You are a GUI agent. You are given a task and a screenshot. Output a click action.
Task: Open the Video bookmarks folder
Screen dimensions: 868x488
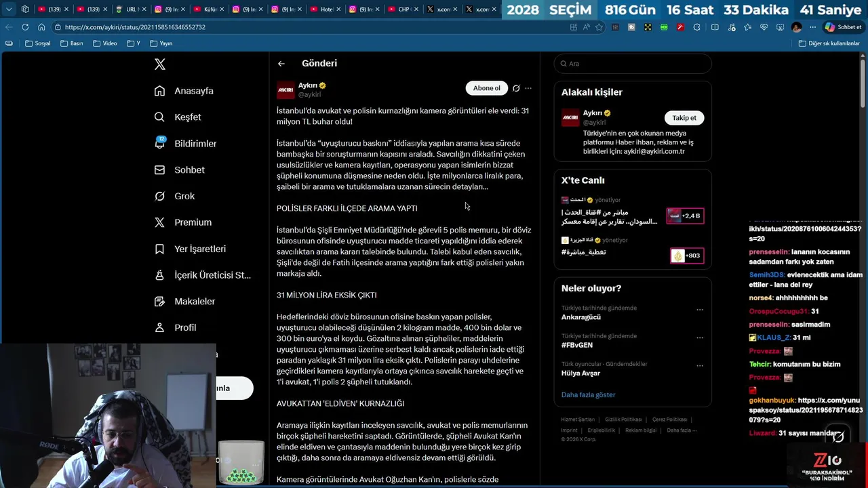(x=105, y=43)
